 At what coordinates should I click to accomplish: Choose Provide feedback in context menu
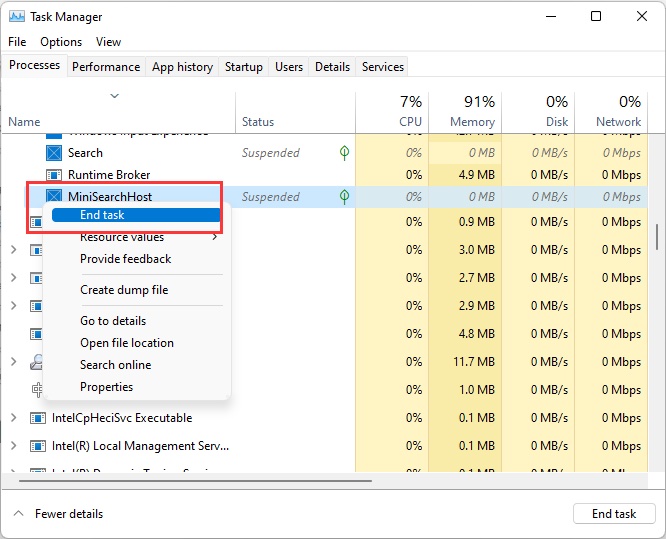point(126,259)
